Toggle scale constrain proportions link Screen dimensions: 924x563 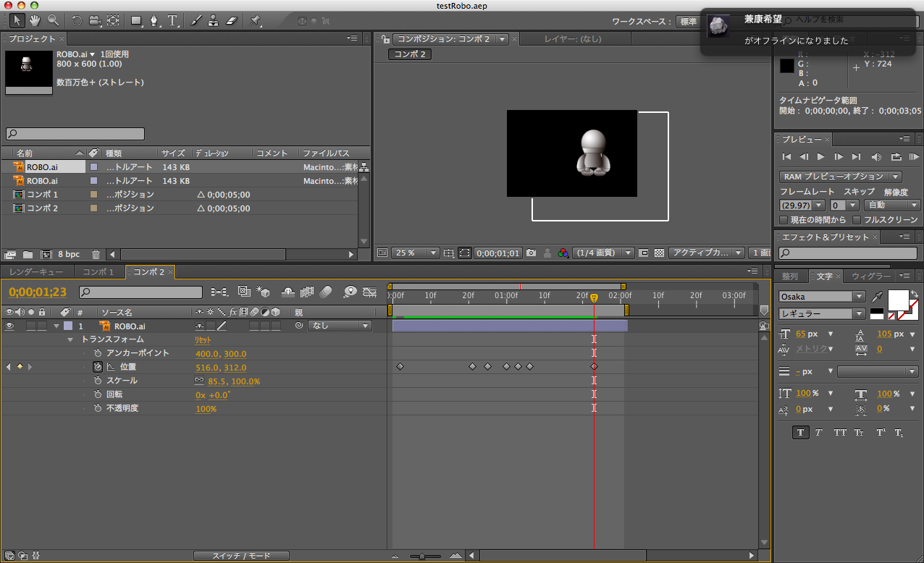coord(199,381)
